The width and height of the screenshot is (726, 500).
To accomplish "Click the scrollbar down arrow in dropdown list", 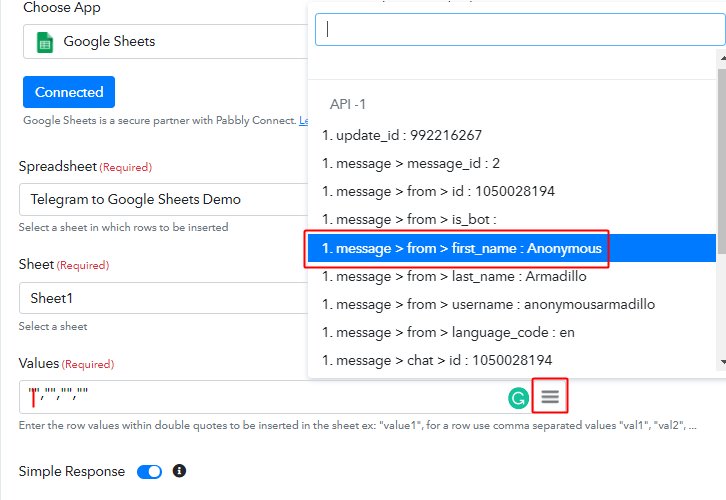I will point(723,362).
